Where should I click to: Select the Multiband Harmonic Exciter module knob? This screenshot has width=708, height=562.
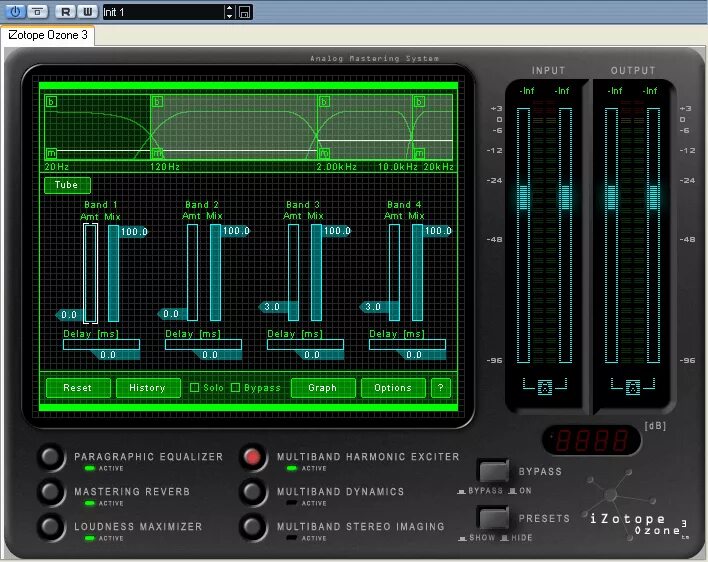pyautogui.click(x=253, y=457)
